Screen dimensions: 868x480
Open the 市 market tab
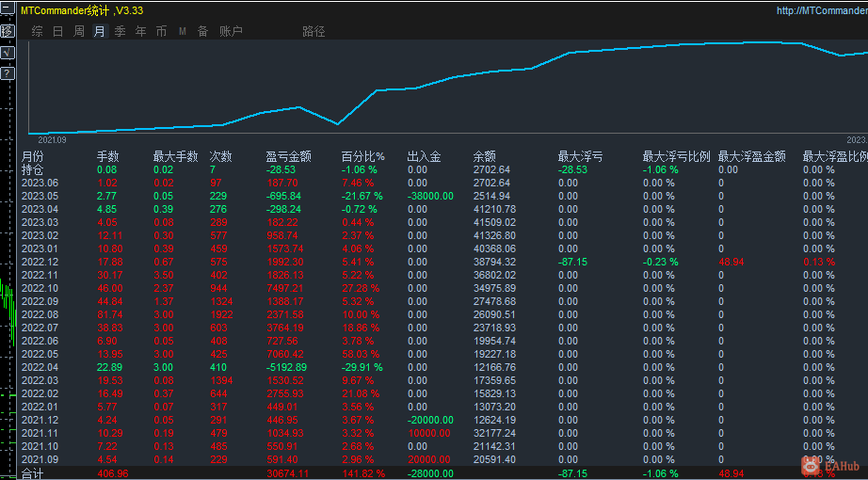(x=161, y=32)
